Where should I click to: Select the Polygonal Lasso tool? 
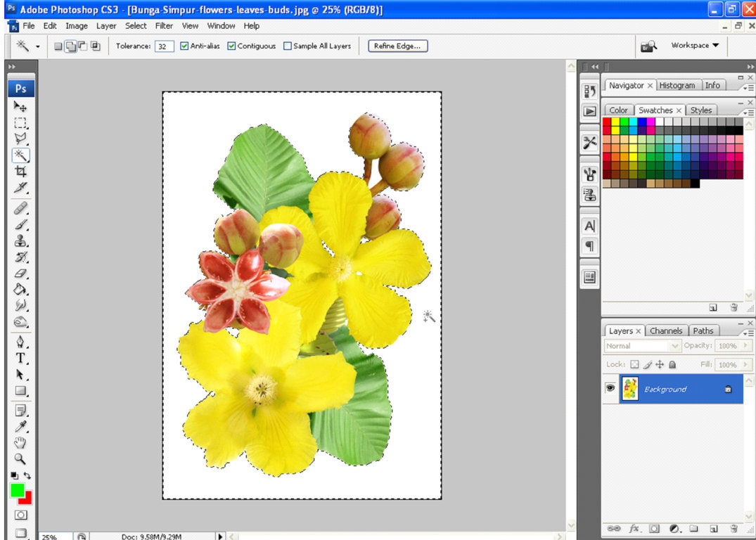[x=20, y=139]
